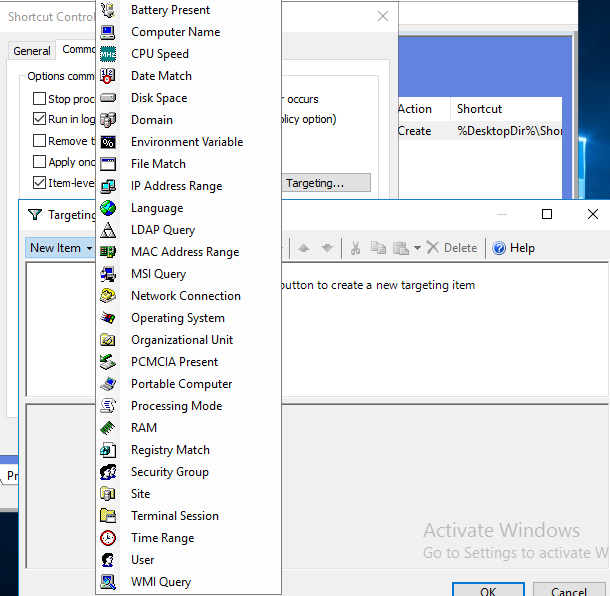Select the %DesktopDir% shortcut row
610x596 pixels.
click(x=480, y=131)
